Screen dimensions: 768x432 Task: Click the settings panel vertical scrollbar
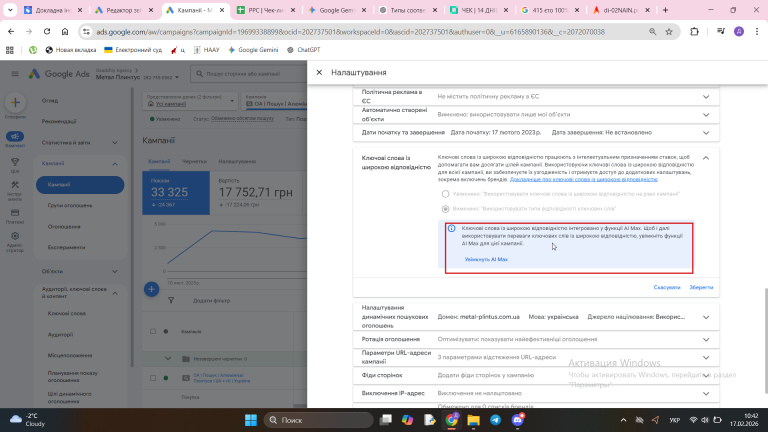765,340
